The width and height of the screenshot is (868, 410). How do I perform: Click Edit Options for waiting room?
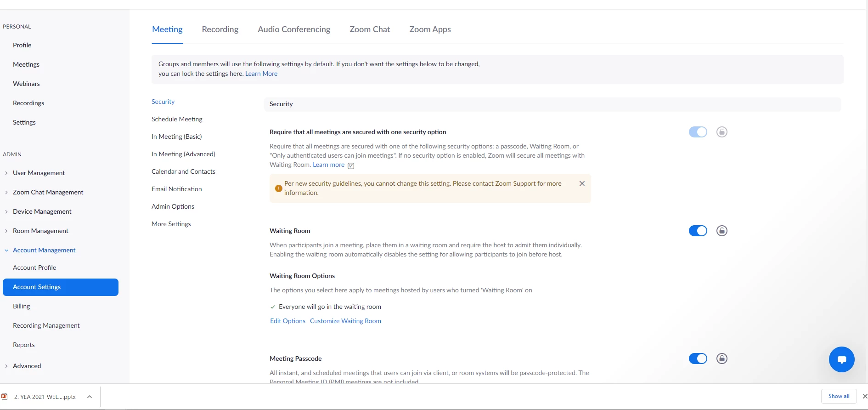click(287, 321)
